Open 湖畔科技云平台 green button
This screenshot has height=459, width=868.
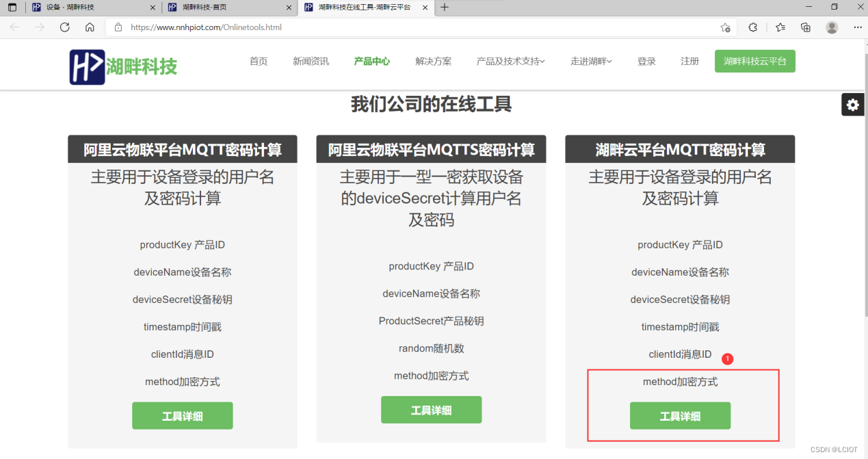click(x=755, y=61)
